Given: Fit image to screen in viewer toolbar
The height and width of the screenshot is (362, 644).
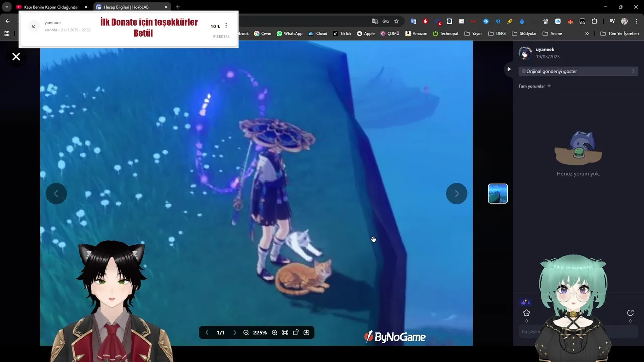Looking at the screenshot, I should click(285, 333).
